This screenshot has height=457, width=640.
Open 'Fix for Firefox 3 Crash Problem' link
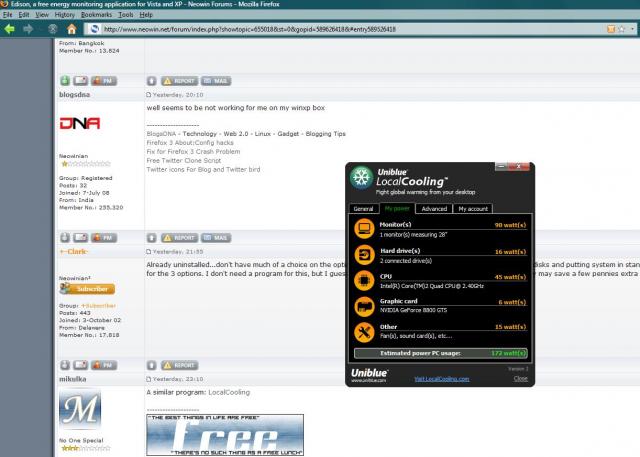tap(193, 152)
